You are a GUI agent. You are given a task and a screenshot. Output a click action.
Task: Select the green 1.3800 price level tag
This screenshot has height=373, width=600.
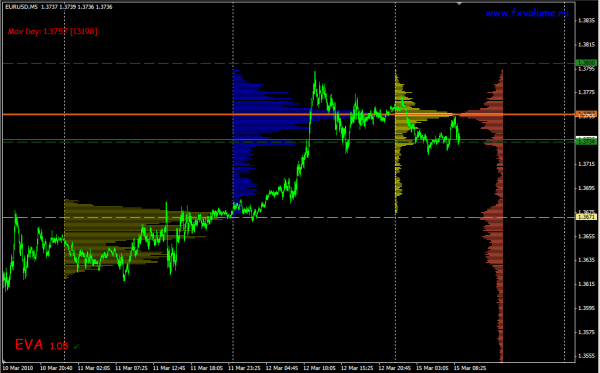(586, 63)
